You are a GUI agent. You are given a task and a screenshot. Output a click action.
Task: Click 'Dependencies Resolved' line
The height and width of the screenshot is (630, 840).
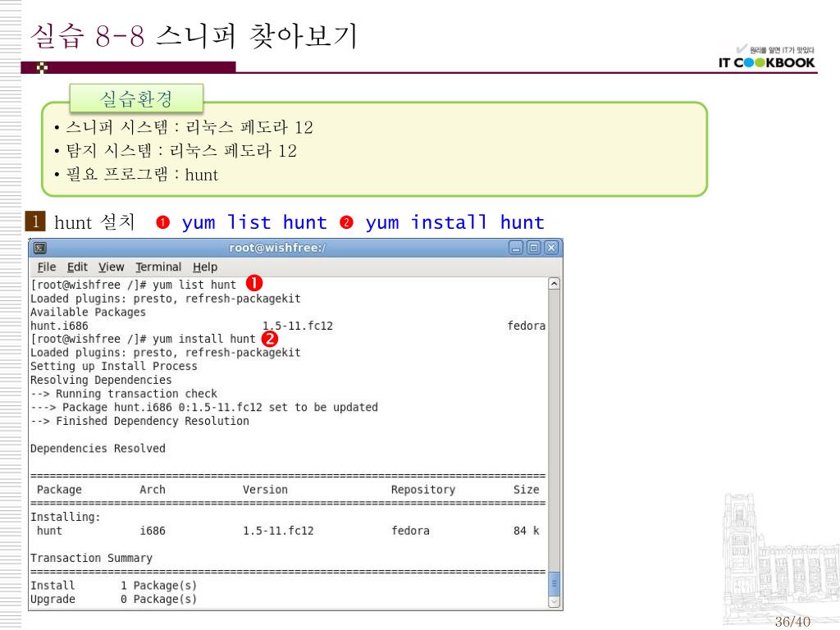[98, 449]
